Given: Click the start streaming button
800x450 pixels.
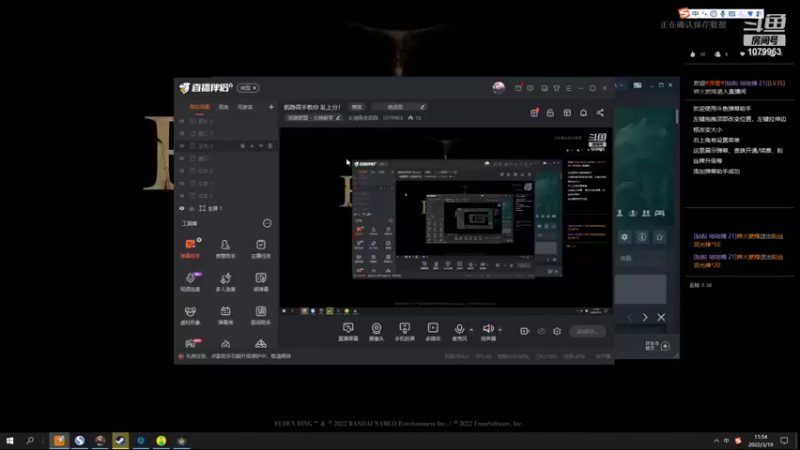Looking at the screenshot, I should [587, 331].
